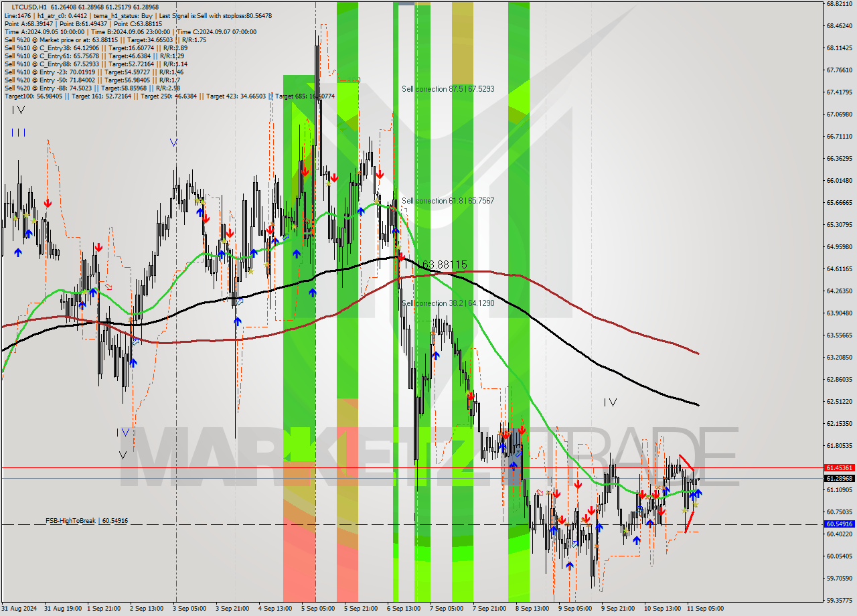
Task: Click the 59.35775 price axis label
Action: (839, 600)
